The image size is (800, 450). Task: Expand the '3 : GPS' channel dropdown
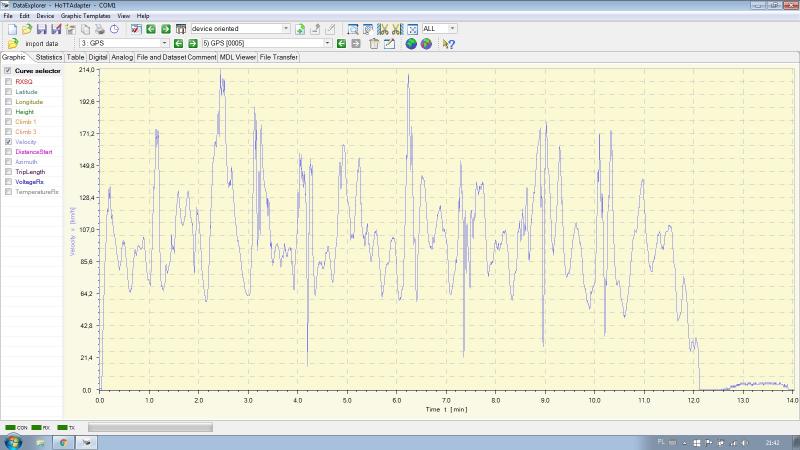(x=164, y=44)
